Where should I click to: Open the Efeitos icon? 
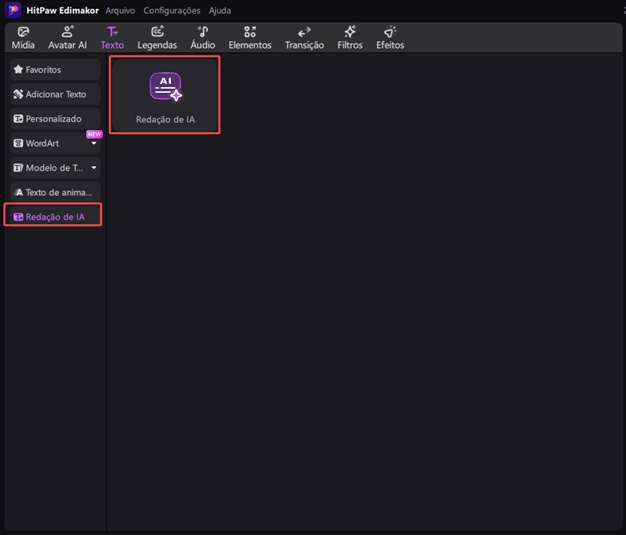pos(390,33)
